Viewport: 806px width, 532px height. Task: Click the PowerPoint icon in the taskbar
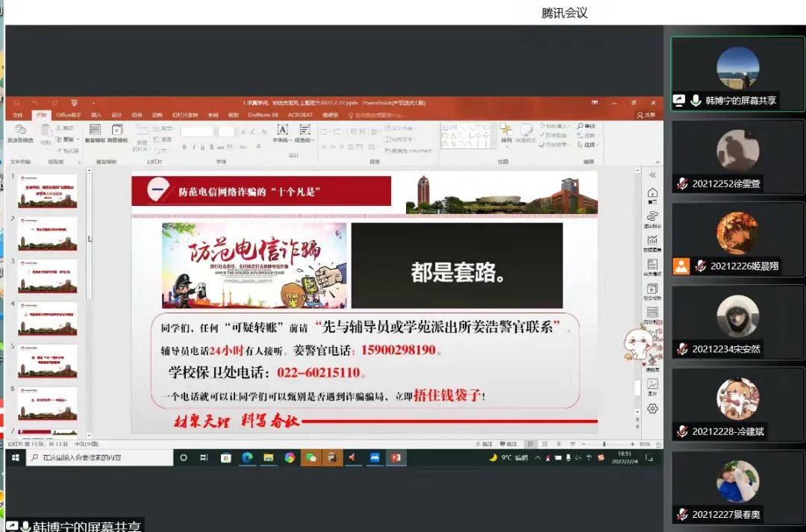pyautogui.click(x=396, y=457)
